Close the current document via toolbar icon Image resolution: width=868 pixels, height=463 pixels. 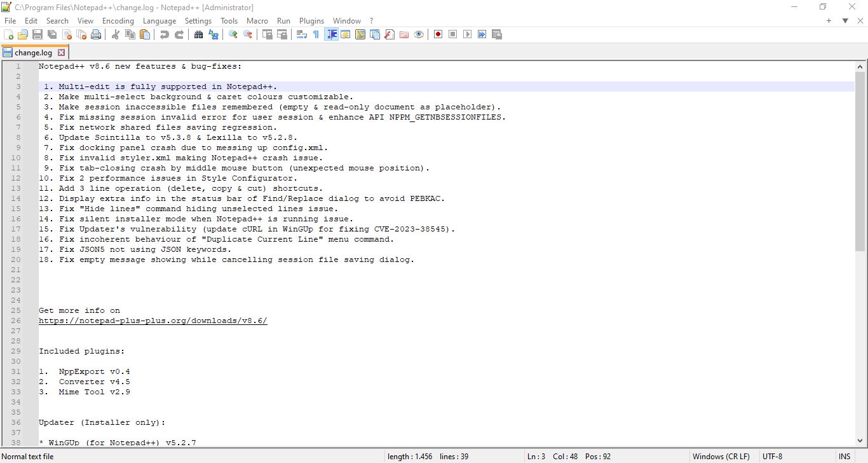pos(67,34)
